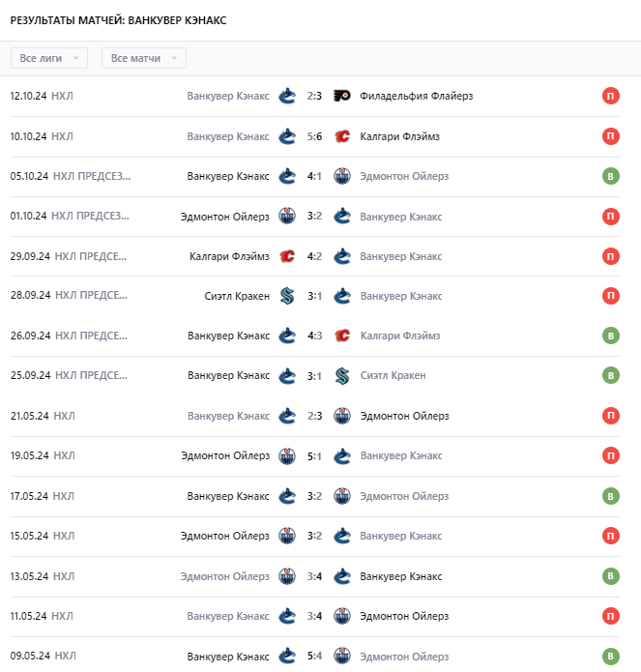Image resolution: width=641 pixels, height=672 pixels.
Task: Click green win badge for 13.05.24 match
Action: (610, 576)
